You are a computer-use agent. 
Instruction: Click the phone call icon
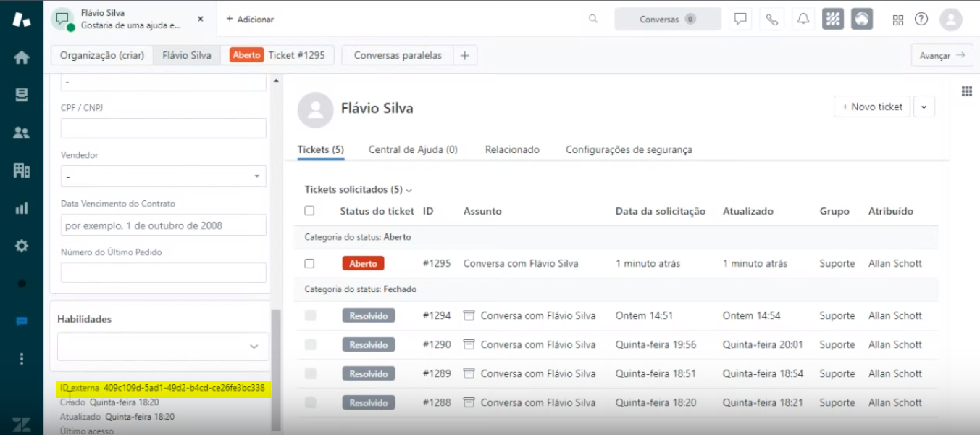coord(771,20)
